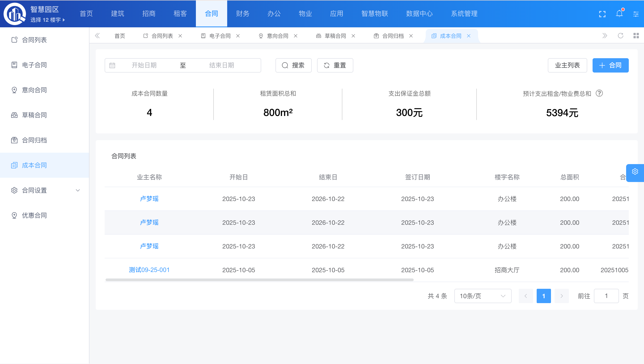Screen dimensions: 644x364
Task: Open 优惠合同 in the sidebar
Action: (34, 215)
